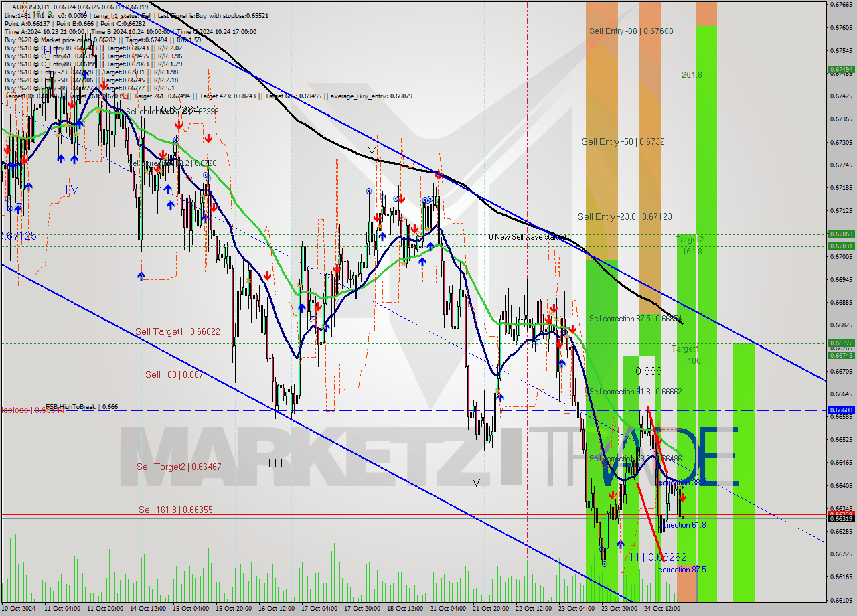Screen dimensions: 857x616
Task: Click the green 0.67494 price tag on the axis
Action: click(841, 69)
